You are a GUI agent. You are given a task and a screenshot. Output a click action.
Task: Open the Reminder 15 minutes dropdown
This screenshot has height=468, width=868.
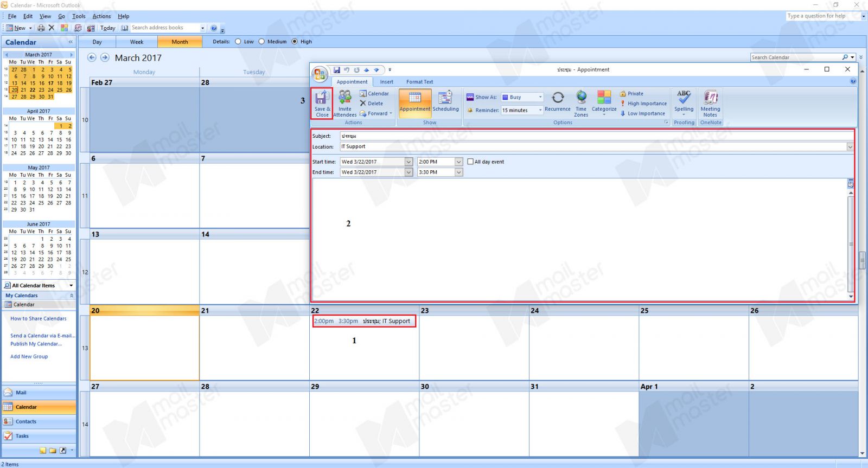click(x=540, y=110)
